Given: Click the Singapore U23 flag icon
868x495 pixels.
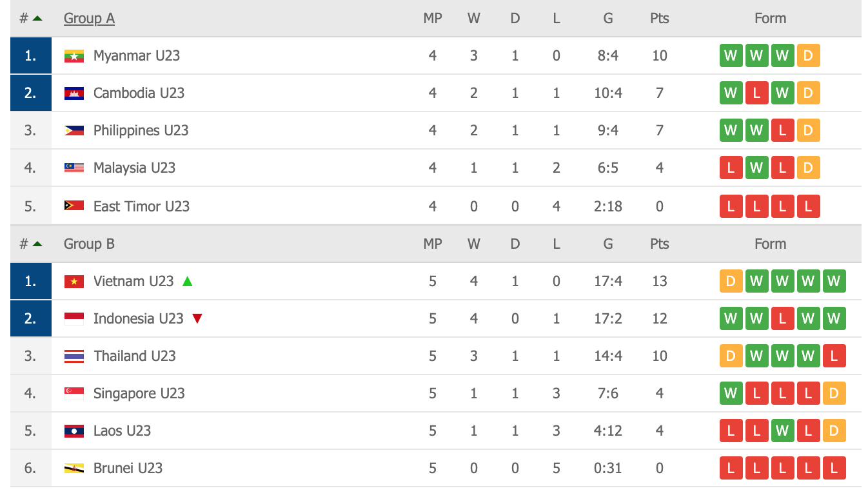Looking at the screenshot, I should [74, 393].
